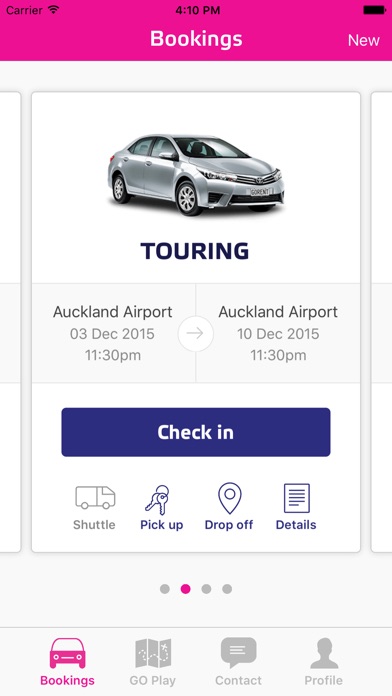
Task: Select the fourth page indicator dot
Action: coord(227,589)
